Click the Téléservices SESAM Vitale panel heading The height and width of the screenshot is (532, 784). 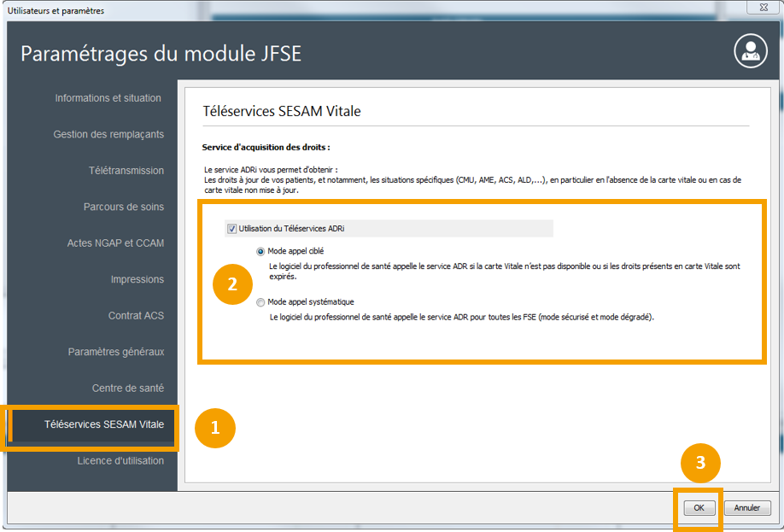click(x=282, y=111)
